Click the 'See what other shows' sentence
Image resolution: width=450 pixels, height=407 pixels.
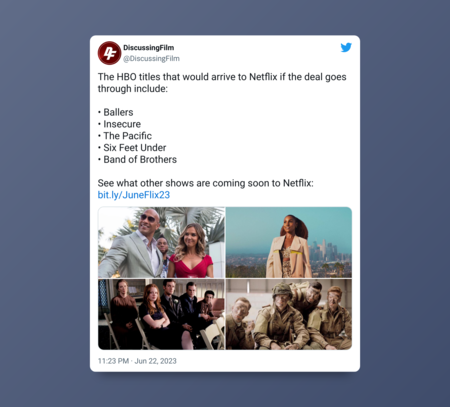click(206, 183)
